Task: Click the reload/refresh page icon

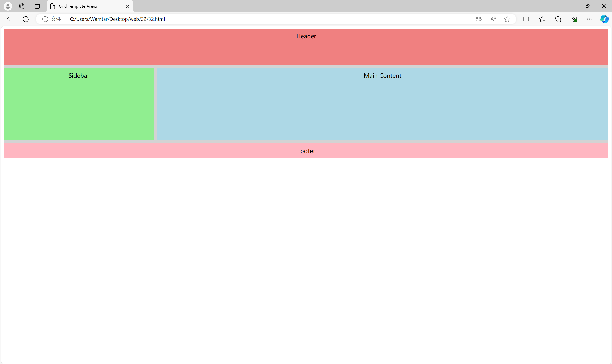Action: 26,19
